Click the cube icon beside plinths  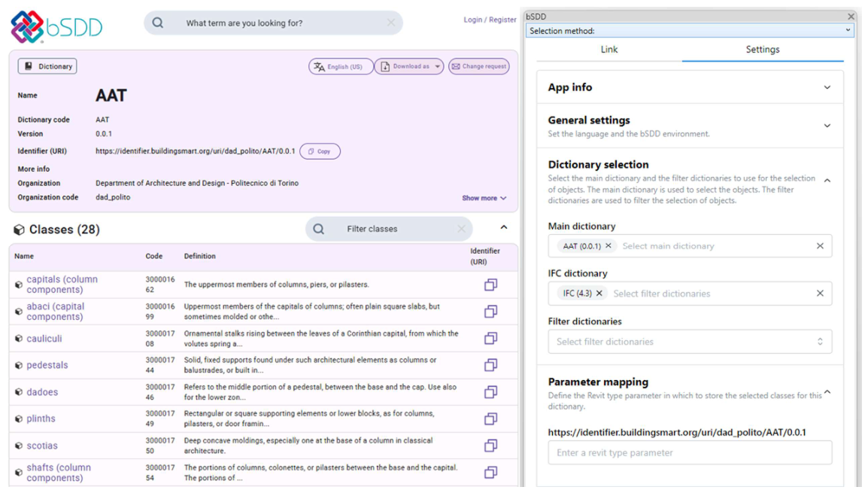point(18,418)
